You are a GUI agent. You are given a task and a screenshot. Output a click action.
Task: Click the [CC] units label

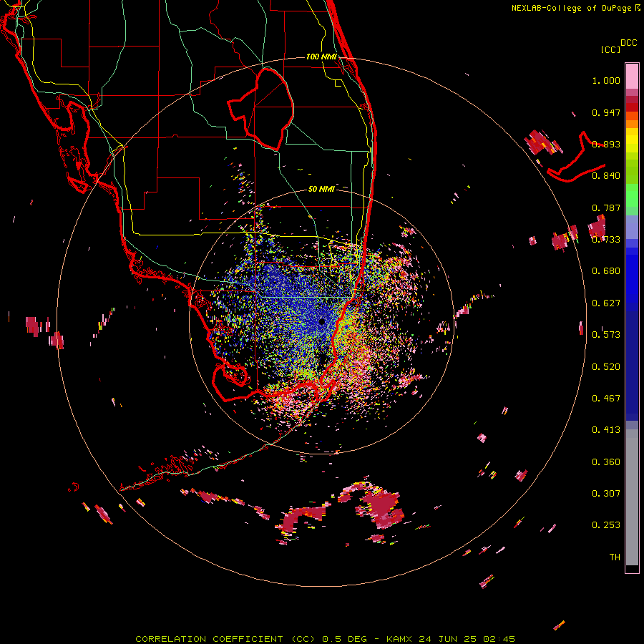point(610,49)
